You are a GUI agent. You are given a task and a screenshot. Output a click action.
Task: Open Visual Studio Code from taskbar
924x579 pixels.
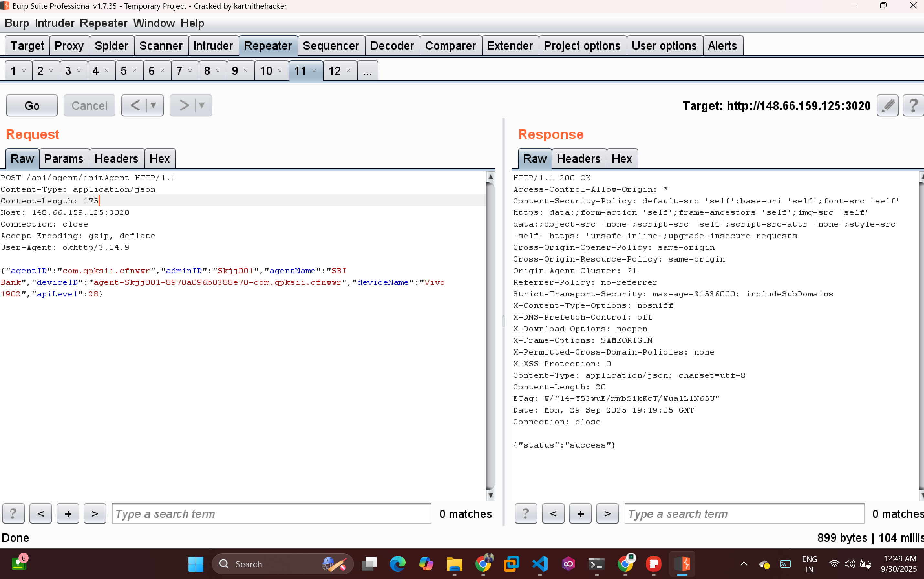pos(540,564)
